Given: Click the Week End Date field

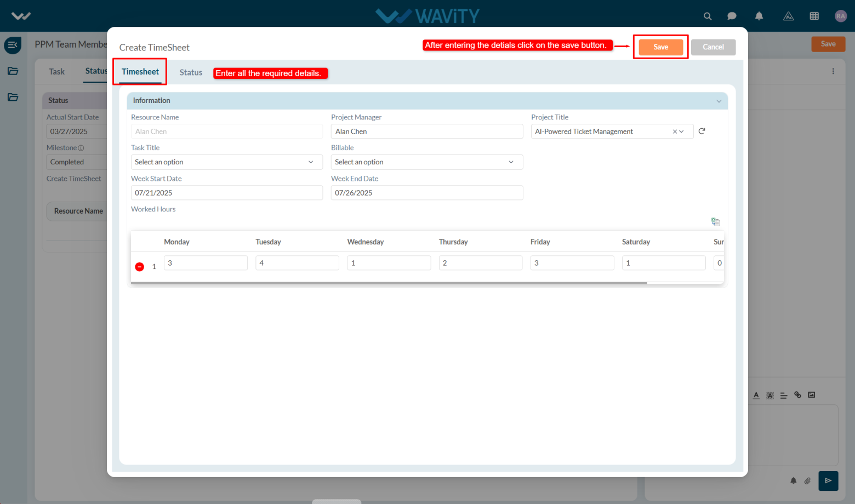Looking at the screenshot, I should click(427, 193).
